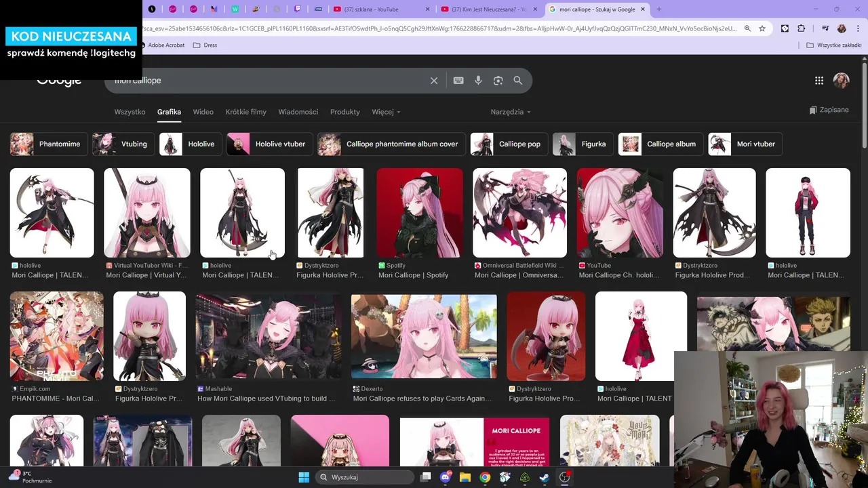The height and width of the screenshot is (488, 868).
Task: Open Discord from the taskbar
Action: (446, 477)
